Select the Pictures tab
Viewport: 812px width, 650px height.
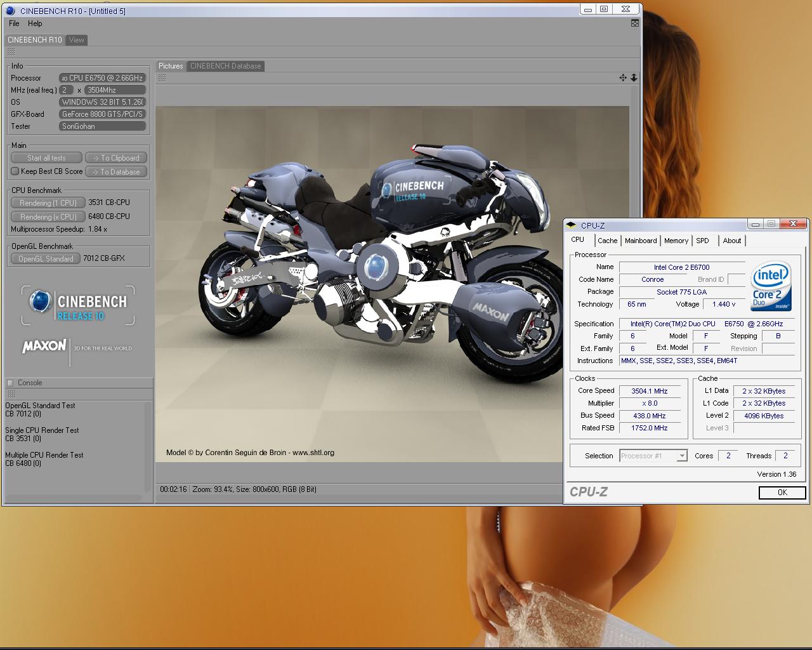pyautogui.click(x=171, y=66)
